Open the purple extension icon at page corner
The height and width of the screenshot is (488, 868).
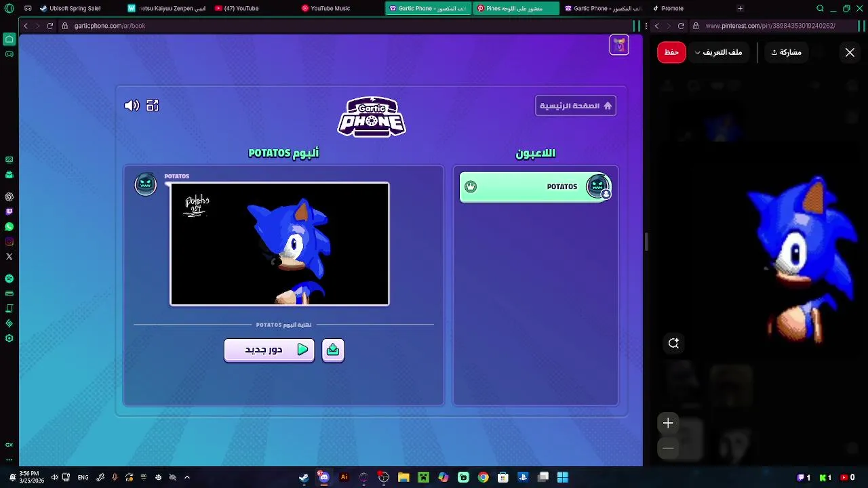tap(619, 45)
